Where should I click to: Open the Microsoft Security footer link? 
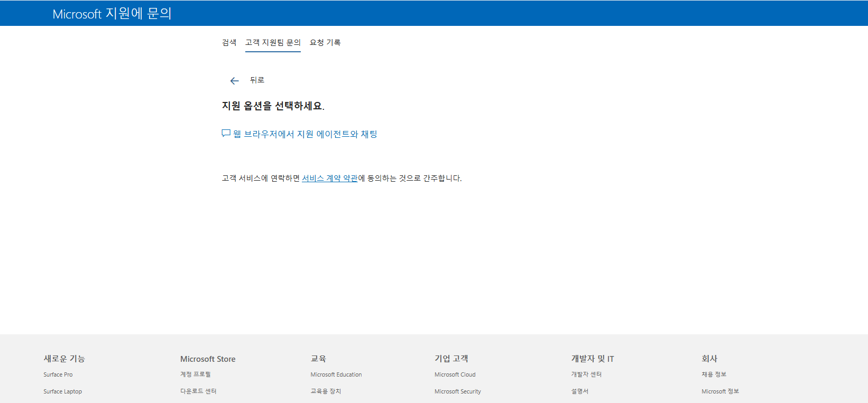pos(458,391)
